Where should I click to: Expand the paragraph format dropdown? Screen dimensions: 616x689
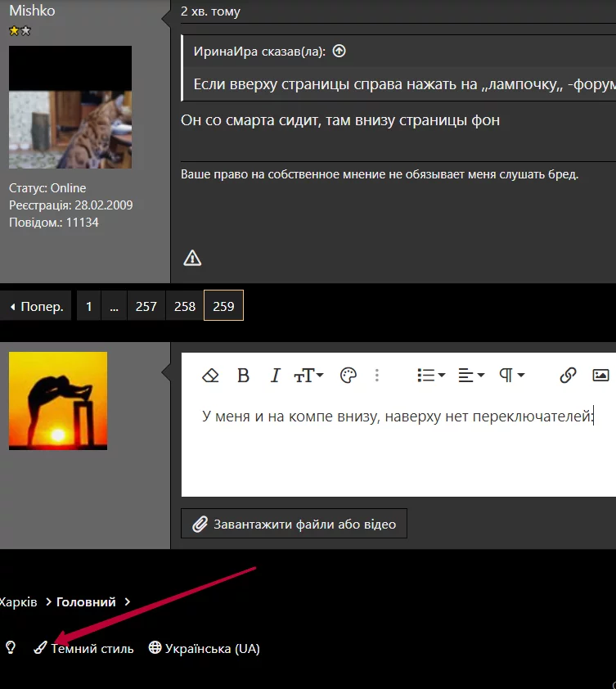(512, 376)
